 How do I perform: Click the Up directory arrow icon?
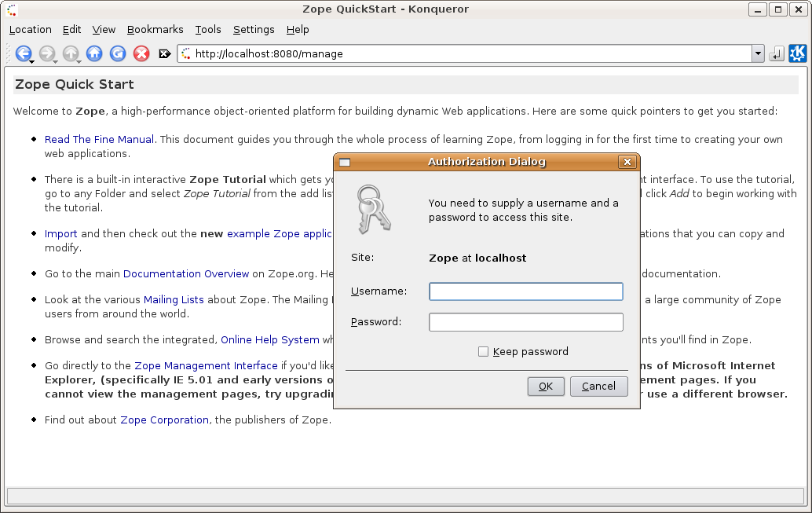pyautogui.click(x=71, y=53)
